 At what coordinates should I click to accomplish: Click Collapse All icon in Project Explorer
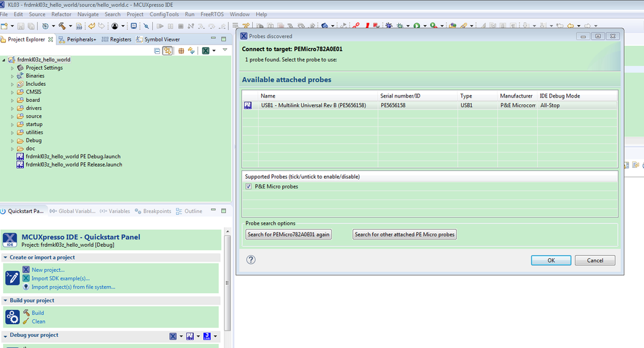157,50
